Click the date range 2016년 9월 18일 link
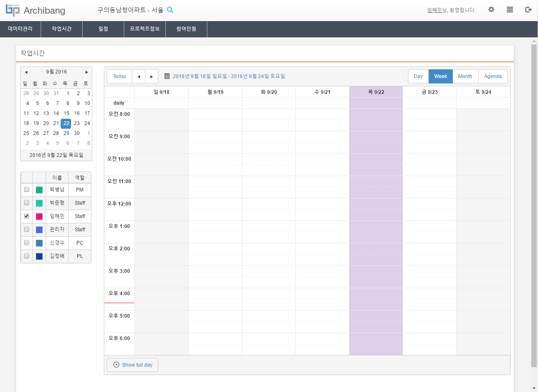 [x=229, y=76]
